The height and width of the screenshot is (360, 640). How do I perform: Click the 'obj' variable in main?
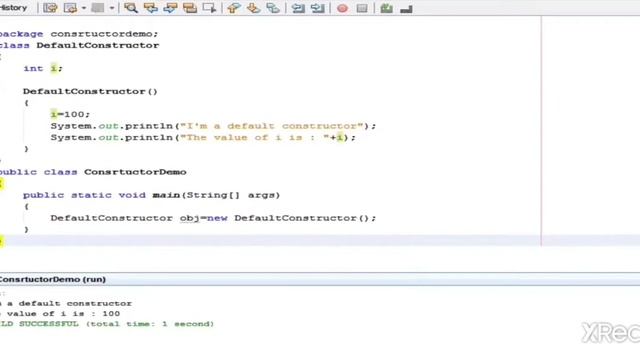tap(190, 218)
